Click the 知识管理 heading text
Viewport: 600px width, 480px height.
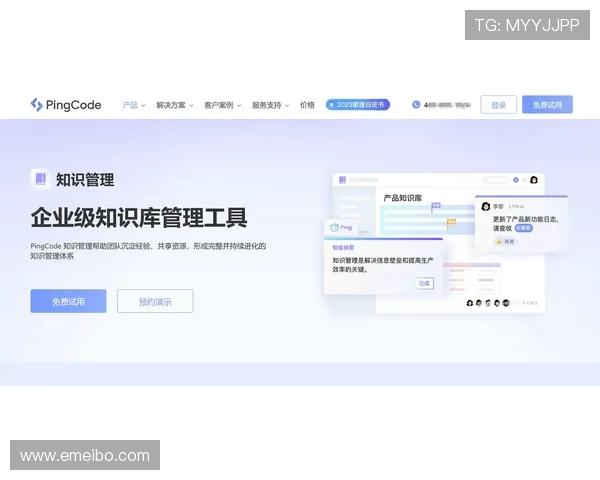[x=85, y=180]
